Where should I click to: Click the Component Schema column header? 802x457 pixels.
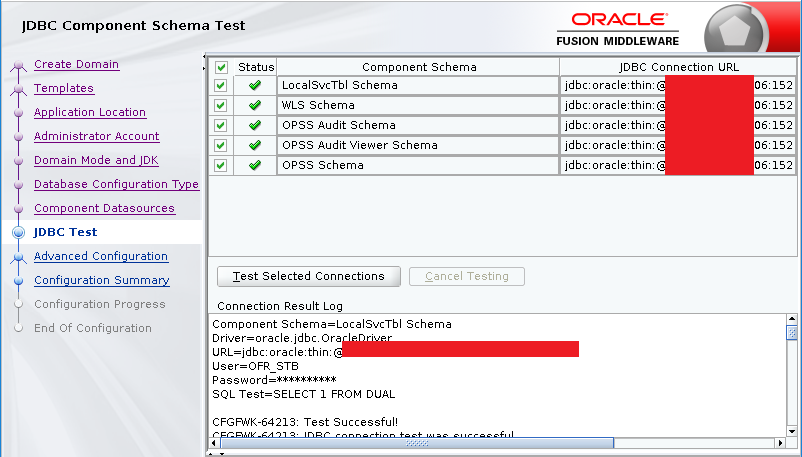(418, 67)
